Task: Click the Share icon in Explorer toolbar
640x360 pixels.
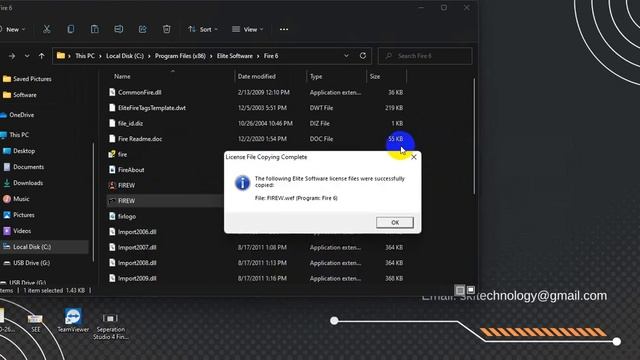Action: [142, 29]
